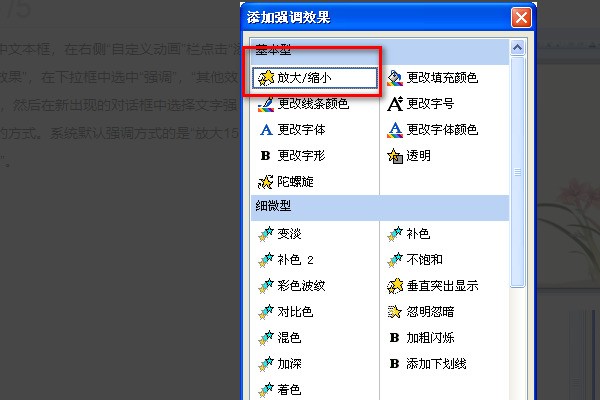Viewport: 600px width, 400px height.
Task: Select the 放大/缩小 star icon
Action: [x=266, y=78]
